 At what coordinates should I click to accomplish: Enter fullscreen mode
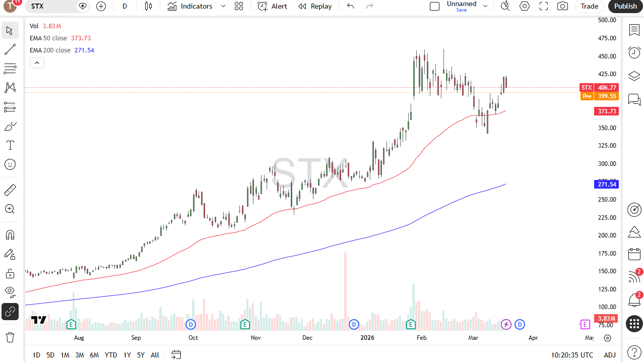click(544, 6)
